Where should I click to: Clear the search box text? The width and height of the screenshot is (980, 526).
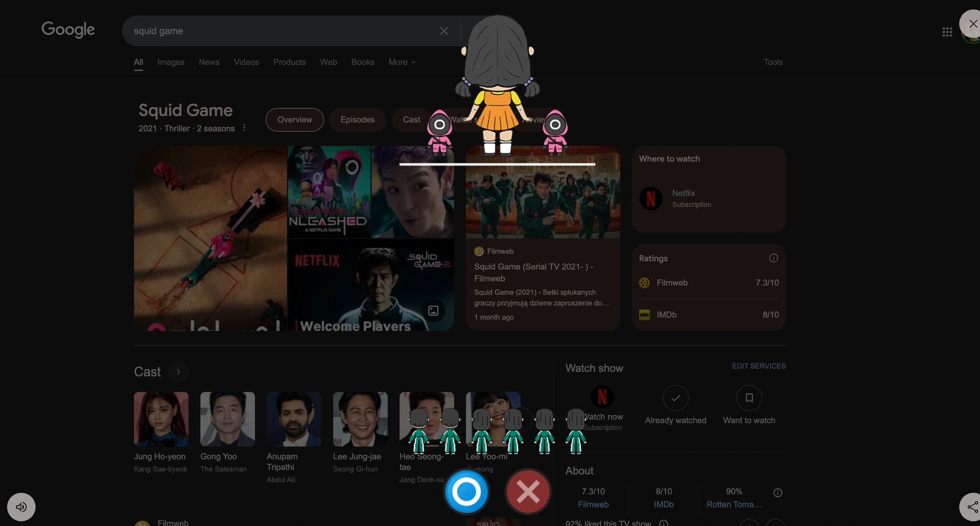pyautogui.click(x=444, y=31)
